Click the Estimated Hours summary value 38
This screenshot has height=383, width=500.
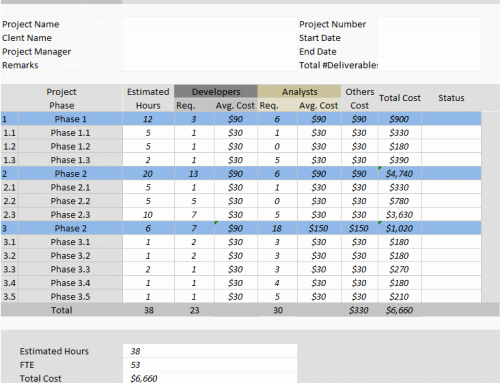click(210, 351)
